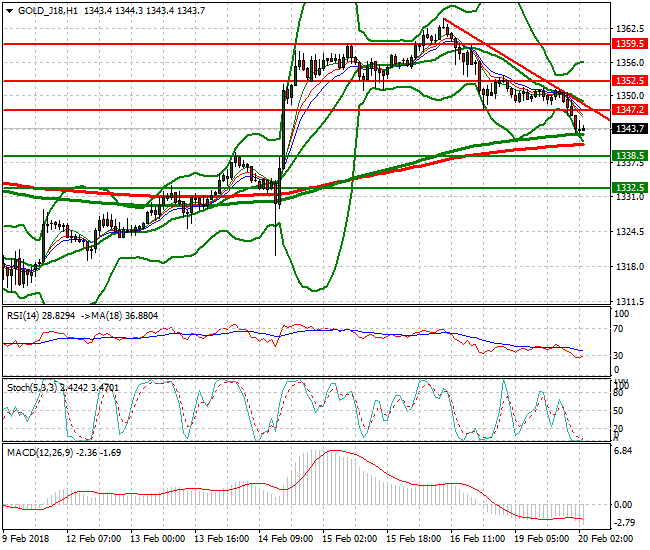The height and width of the screenshot is (550, 650).
Task: Select the RSI(14) 28.8294 indicator label
Action: pyautogui.click(x=41, y=316)
